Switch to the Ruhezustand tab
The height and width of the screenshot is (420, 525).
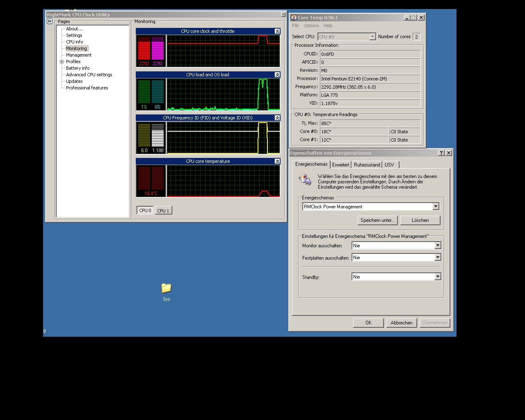pyautogui.click(x=367, y=165)
